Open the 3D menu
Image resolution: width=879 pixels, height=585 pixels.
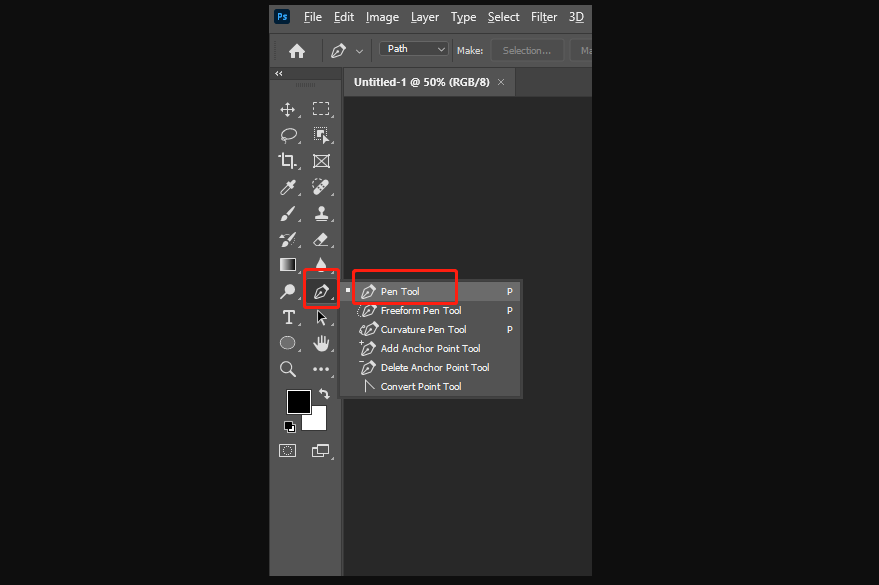(576, 17)
